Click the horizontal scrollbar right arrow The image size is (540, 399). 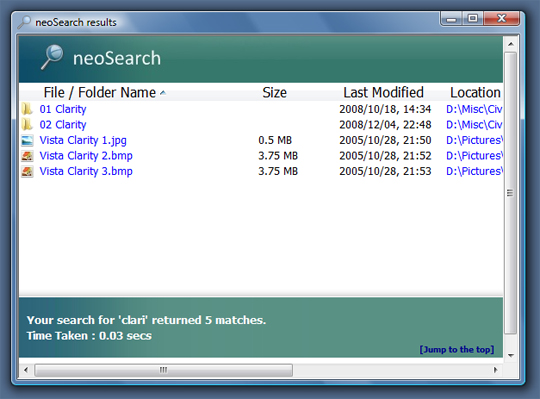pos(496,370)
